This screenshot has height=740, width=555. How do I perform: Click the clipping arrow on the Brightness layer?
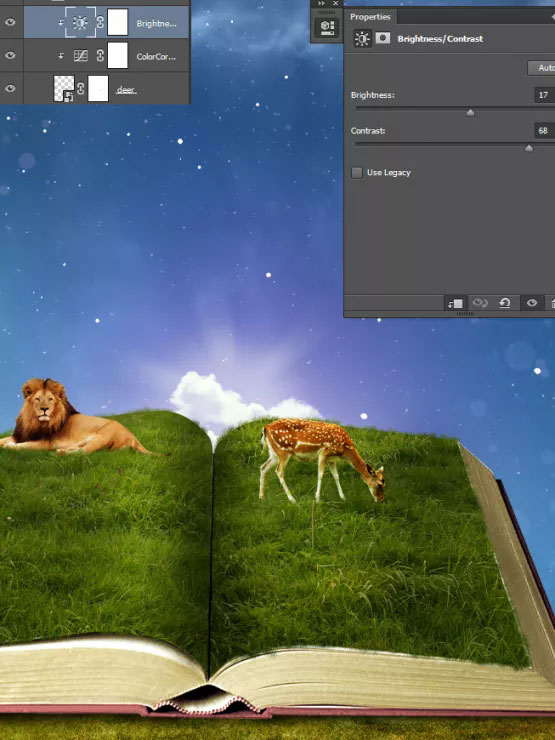(61, 22)
